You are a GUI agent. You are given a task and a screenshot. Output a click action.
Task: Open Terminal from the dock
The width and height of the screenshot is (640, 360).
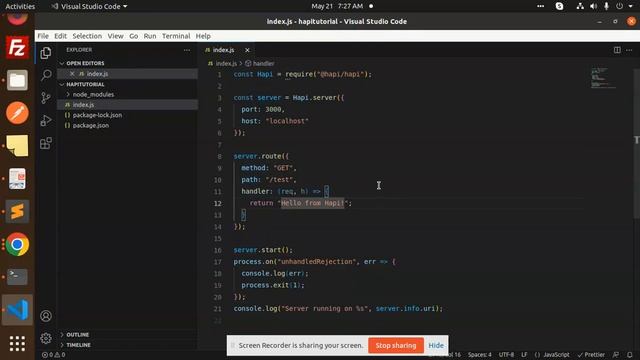(x=17, y=277)
